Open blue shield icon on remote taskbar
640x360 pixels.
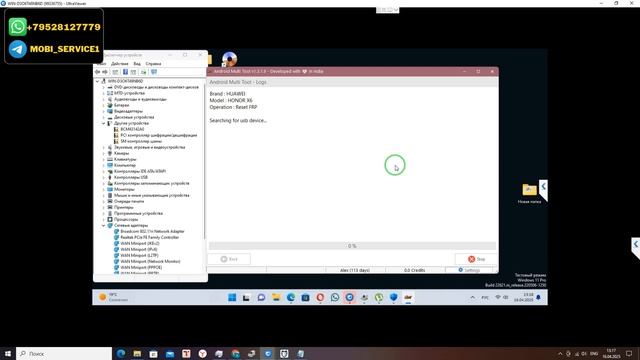pyautogui.click(x=393, y=298)
